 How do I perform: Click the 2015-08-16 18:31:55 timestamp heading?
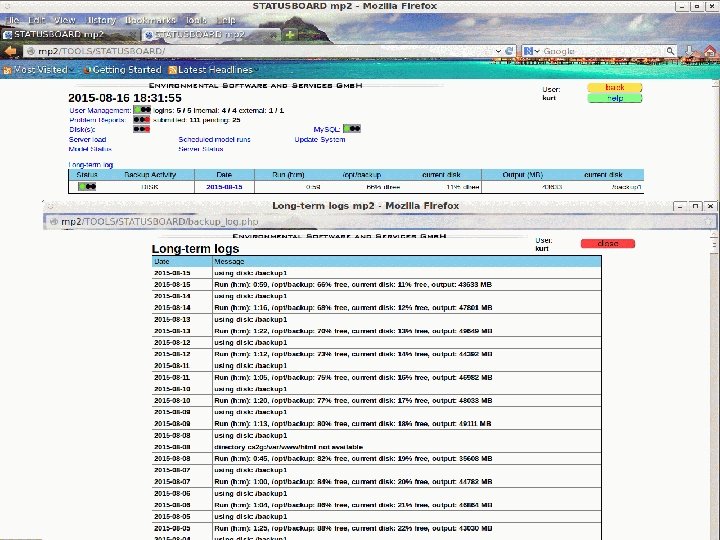(125, 98)
